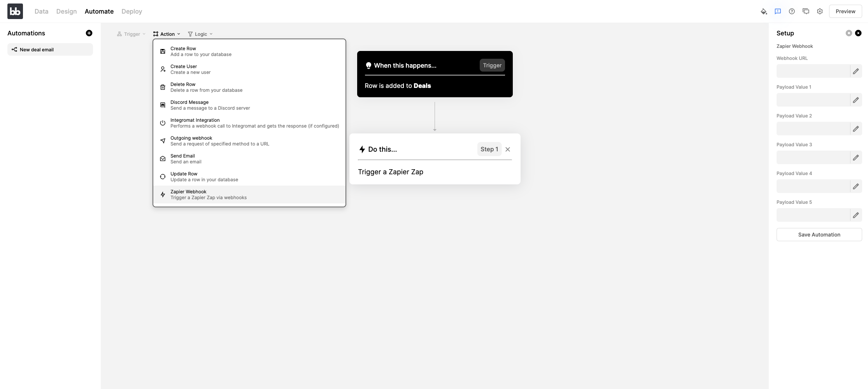Open the Action dropdown
868x389 pixels.
(167, 34)
